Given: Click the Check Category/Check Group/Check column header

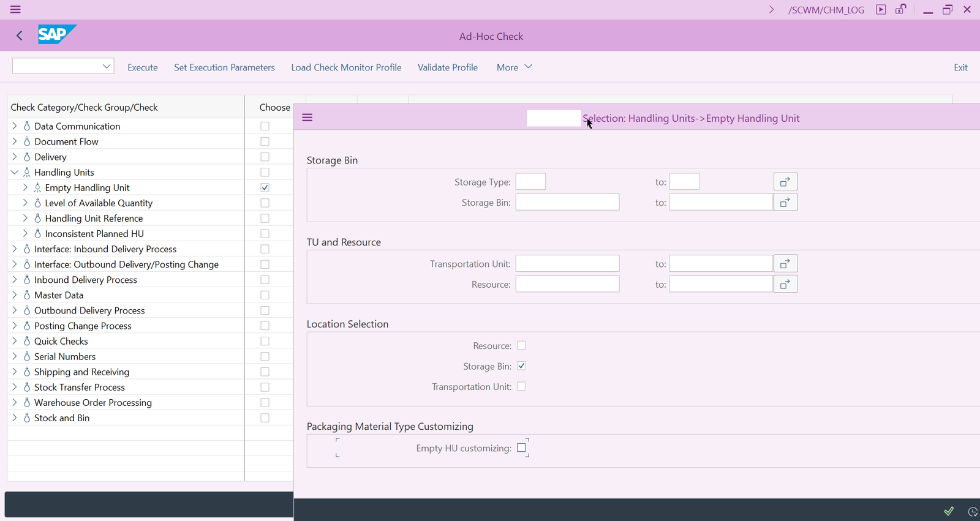Looking at the screenshot, I should (126, 107).
